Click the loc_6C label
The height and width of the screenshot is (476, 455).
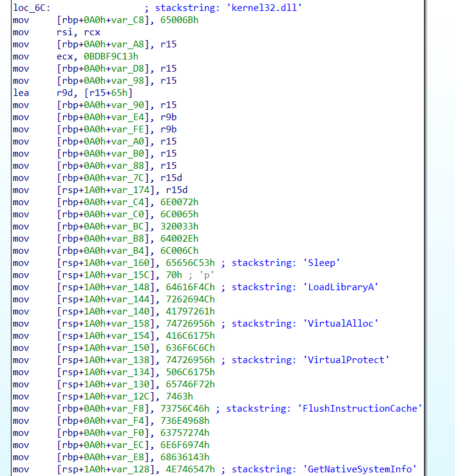coord(32,7)
